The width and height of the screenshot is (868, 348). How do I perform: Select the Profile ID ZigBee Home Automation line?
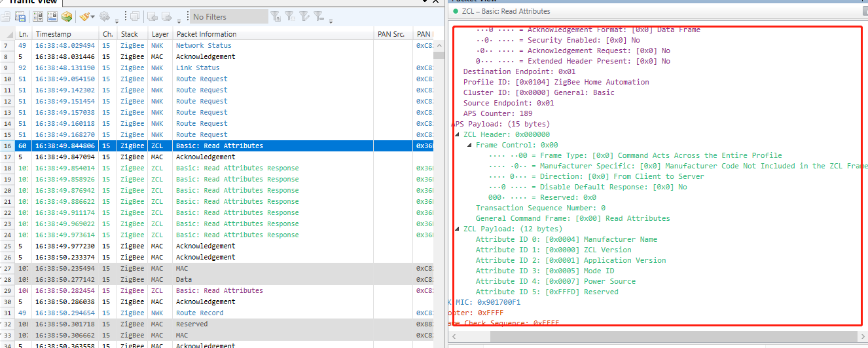coord(556,82)
